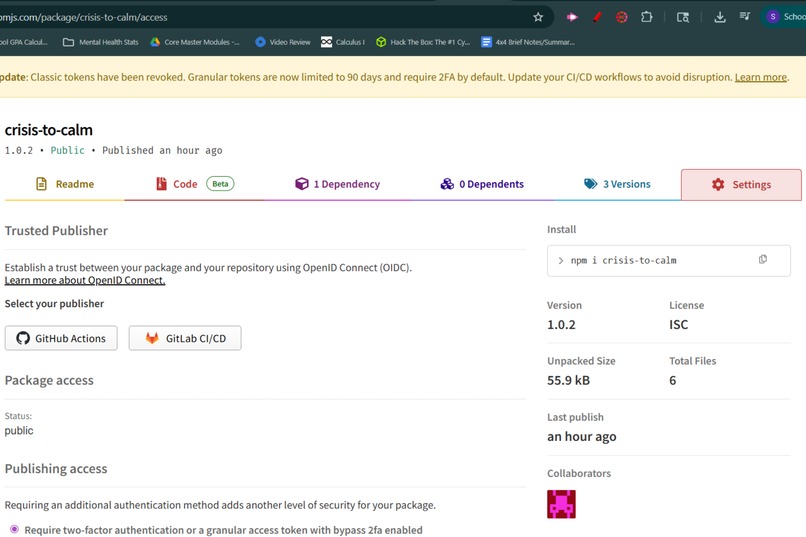The width and height of the screenshot is (806, 537).
Task: Click the Unpacked Size value 55.9 kB
Action: [569, 380]
